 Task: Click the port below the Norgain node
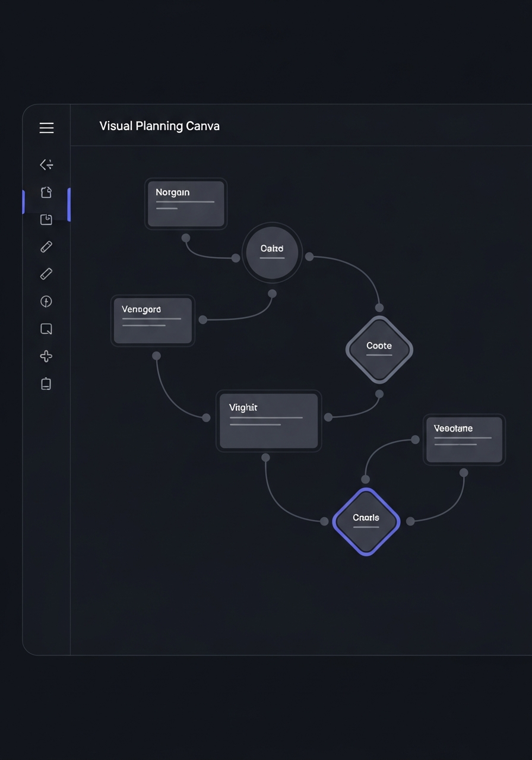click(x=186, y=238)
